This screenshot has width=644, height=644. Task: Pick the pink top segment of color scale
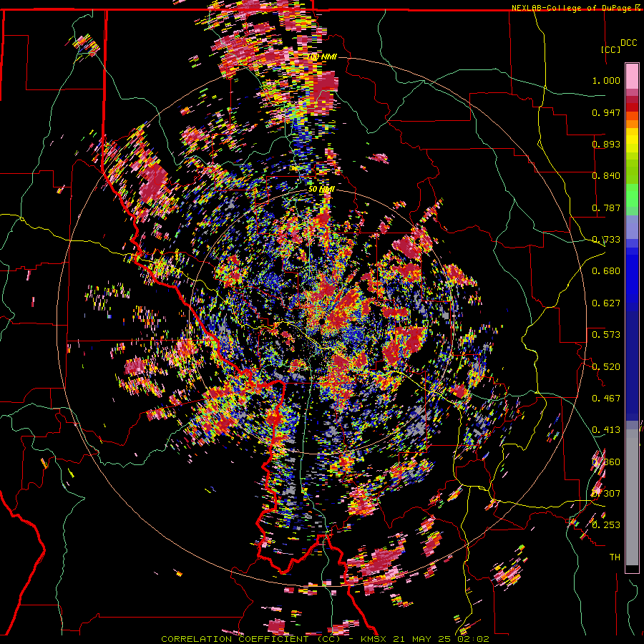632,76
